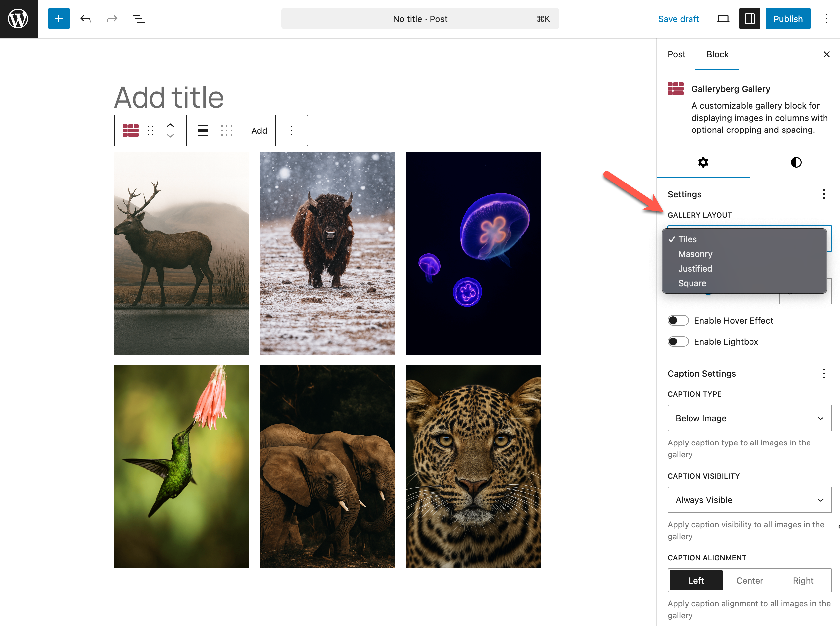Switch to the Post tab
This screenshot has width=840, height=626.
(676, 54)
